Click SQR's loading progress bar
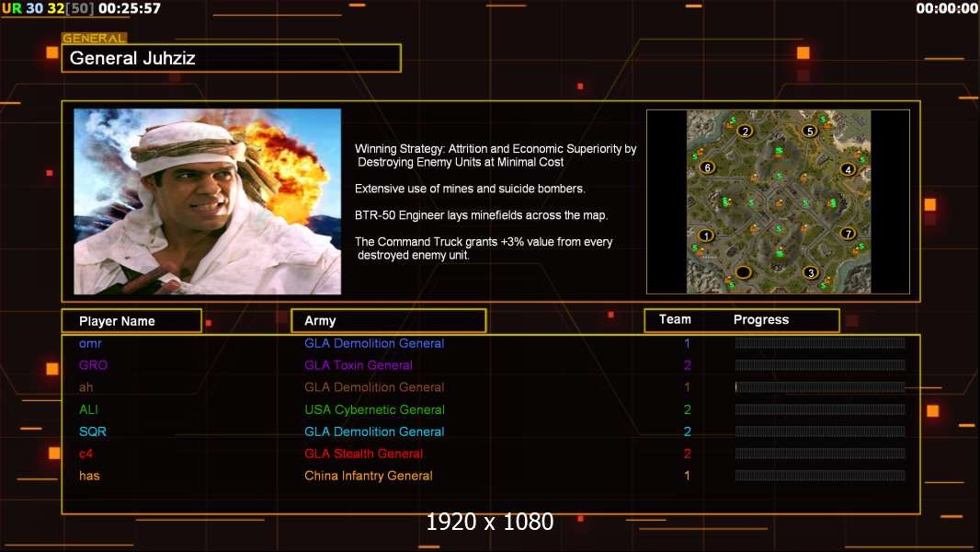 820,431
